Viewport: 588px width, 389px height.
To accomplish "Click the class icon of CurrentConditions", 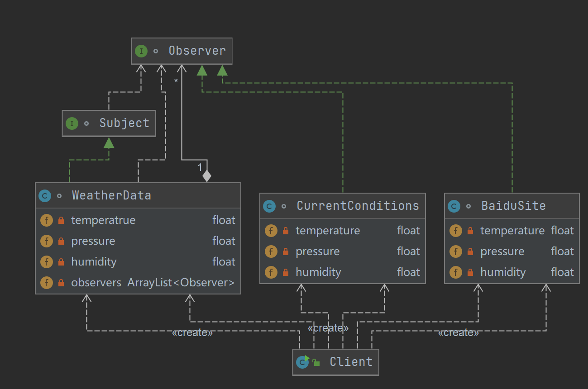I will (269, 206).
